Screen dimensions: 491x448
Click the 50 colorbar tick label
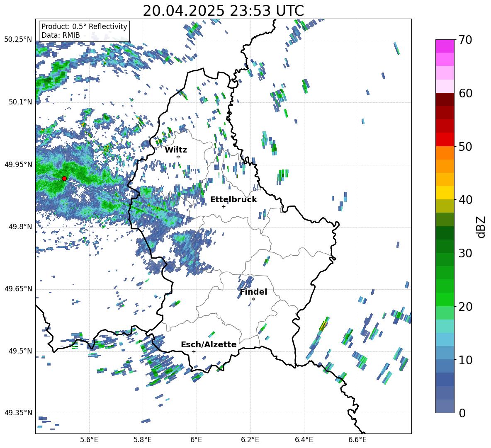[x=465, y=147]
